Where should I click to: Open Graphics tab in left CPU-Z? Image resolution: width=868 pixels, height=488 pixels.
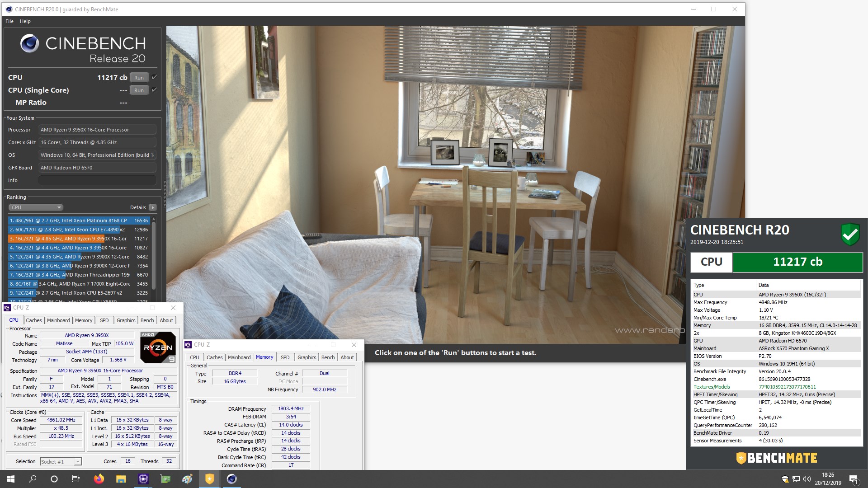point(126,320)
